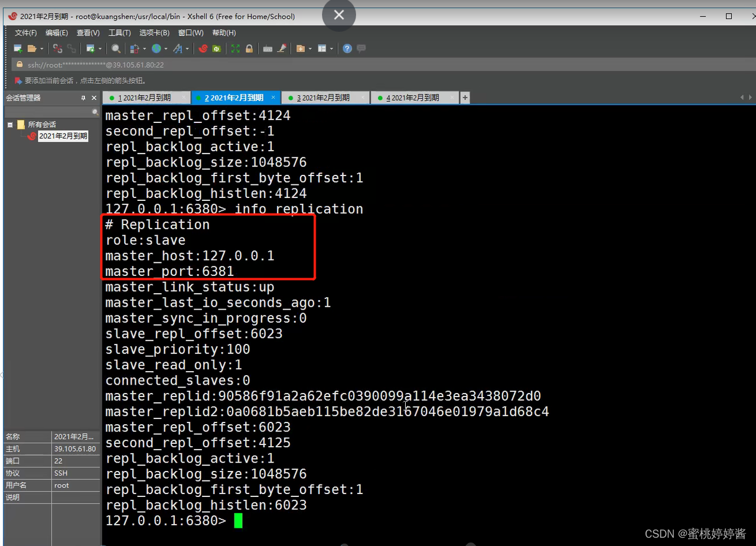Click terminal line connected_slaves:0
Viewport: 756px width, 546px height.
point(178,381)
